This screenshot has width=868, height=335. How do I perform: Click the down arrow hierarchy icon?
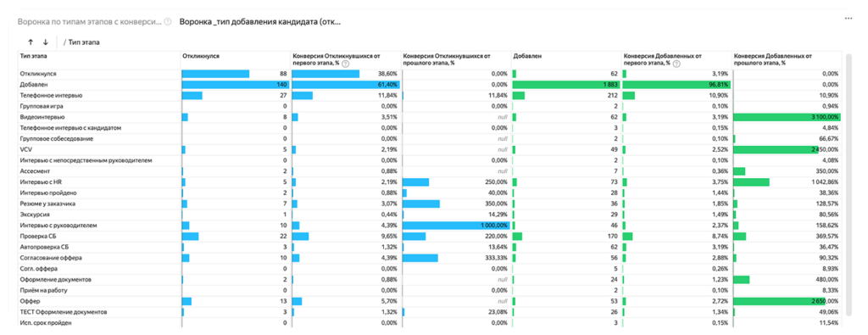46,42
